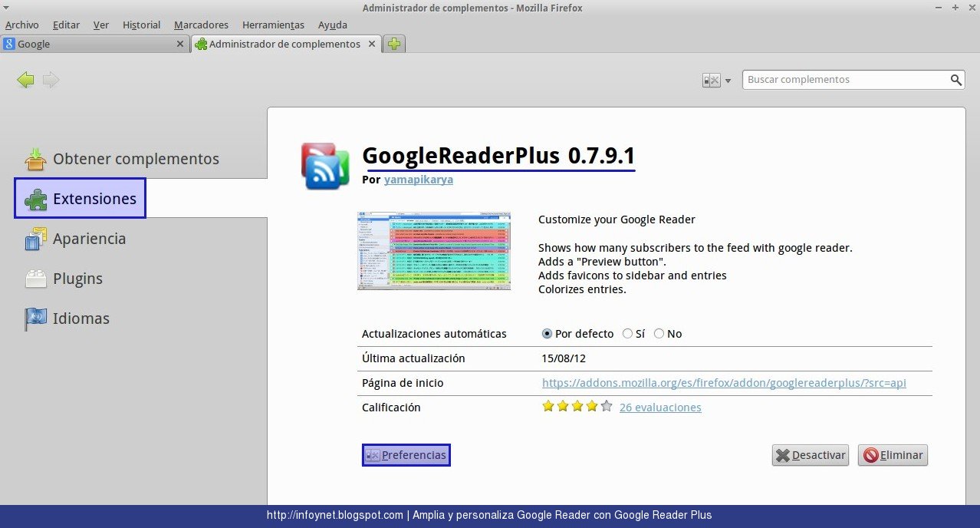Select the Obtener complementos icon
The width and height of the screenshot is (980, 528).
[35, 159]
